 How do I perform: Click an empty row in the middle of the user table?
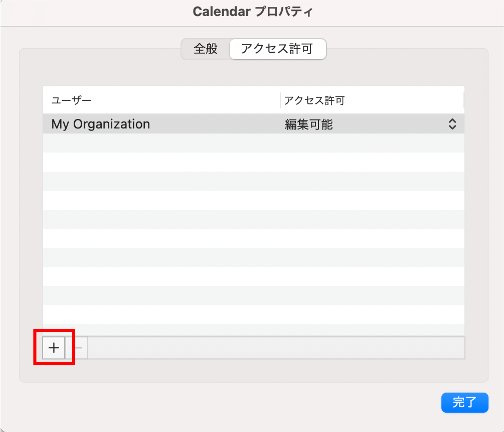[x=254, y=219]
